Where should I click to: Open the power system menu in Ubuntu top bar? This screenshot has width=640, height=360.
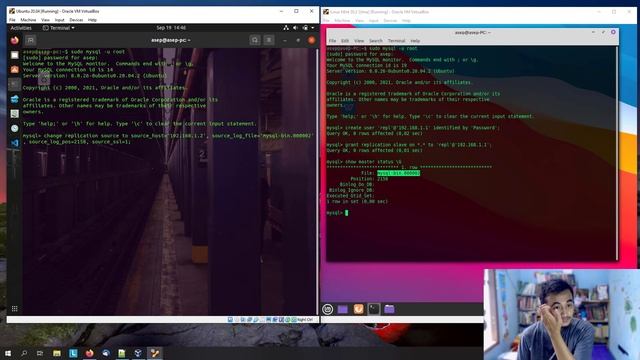coord(305,28)
